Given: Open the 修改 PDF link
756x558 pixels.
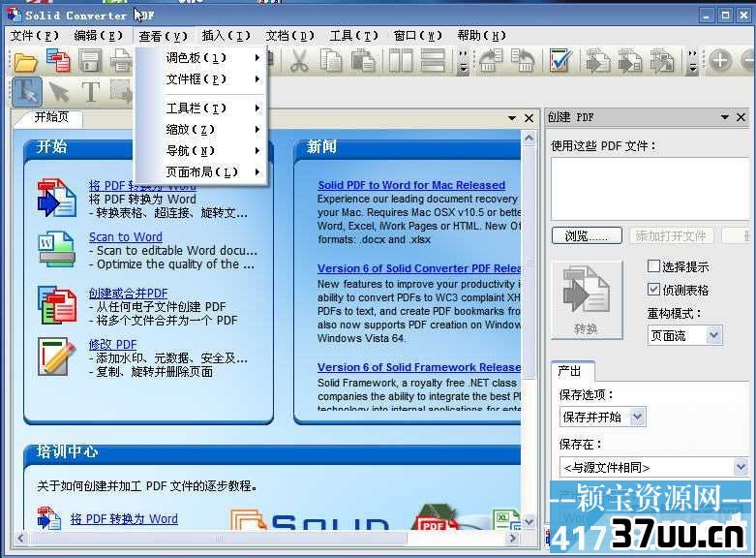Looking at the screenshot, I should click(x=113, y=345).
